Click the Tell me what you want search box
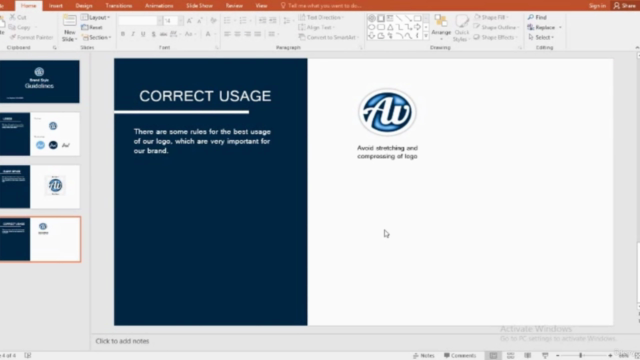Image resolution: width=640 pixels, height=360 pixels. [x=321, y=6]
